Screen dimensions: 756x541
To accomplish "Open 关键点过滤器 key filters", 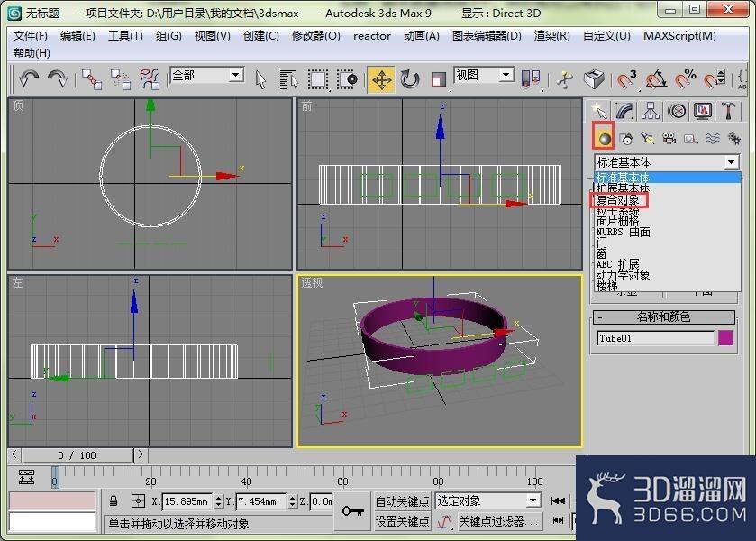I will click(499, 521).
